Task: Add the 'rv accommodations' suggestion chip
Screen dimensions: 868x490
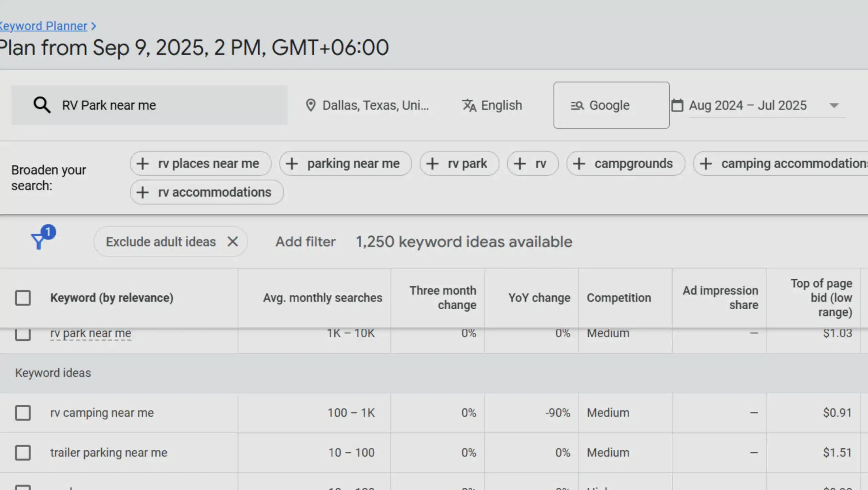Action: [x=206, y=192]
